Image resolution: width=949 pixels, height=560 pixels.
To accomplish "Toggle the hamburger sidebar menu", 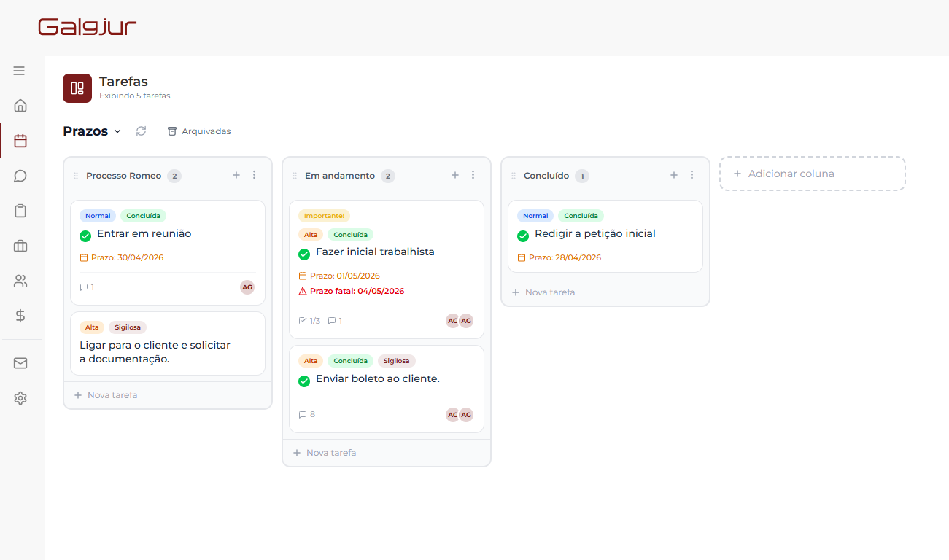I will pyautogui.click(x=19, y=71).
